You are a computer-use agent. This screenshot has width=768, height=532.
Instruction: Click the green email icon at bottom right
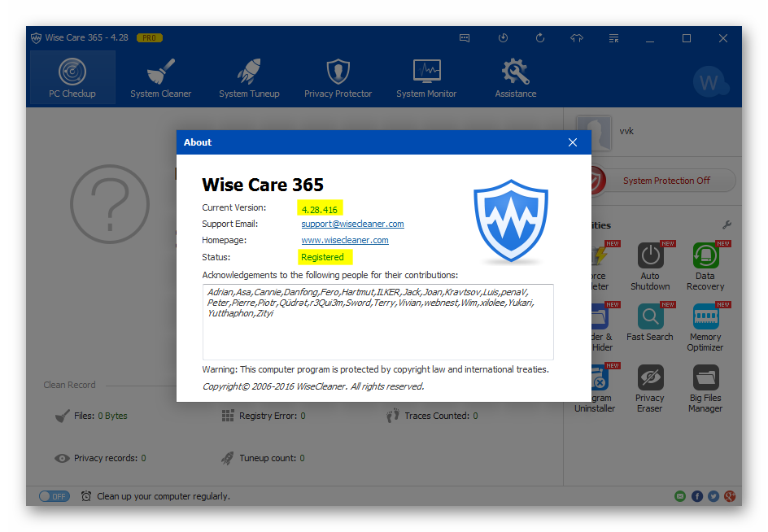click(680, 496)
